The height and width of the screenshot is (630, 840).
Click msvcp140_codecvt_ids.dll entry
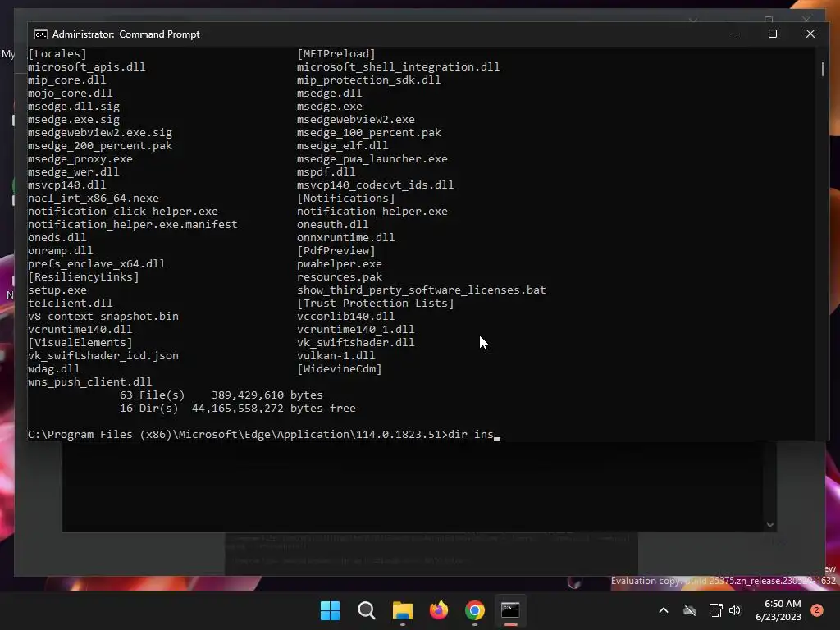click(x=376, y=185)
